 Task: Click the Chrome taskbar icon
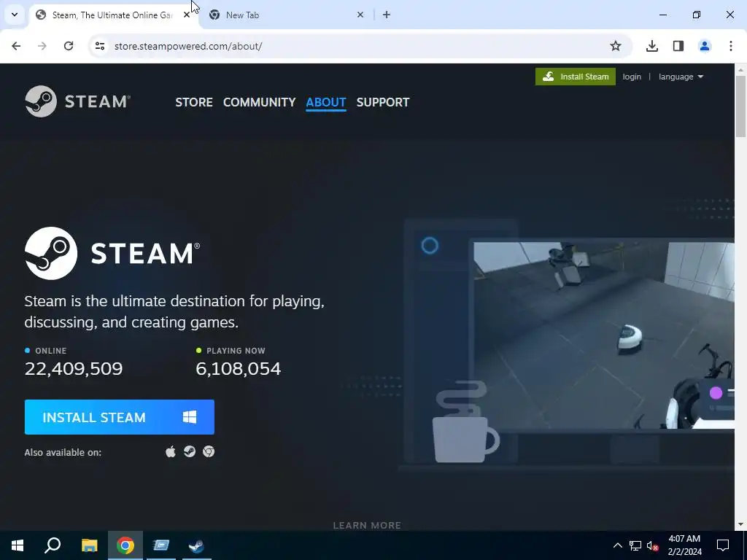pyautogui.click(x=125, y=545)
